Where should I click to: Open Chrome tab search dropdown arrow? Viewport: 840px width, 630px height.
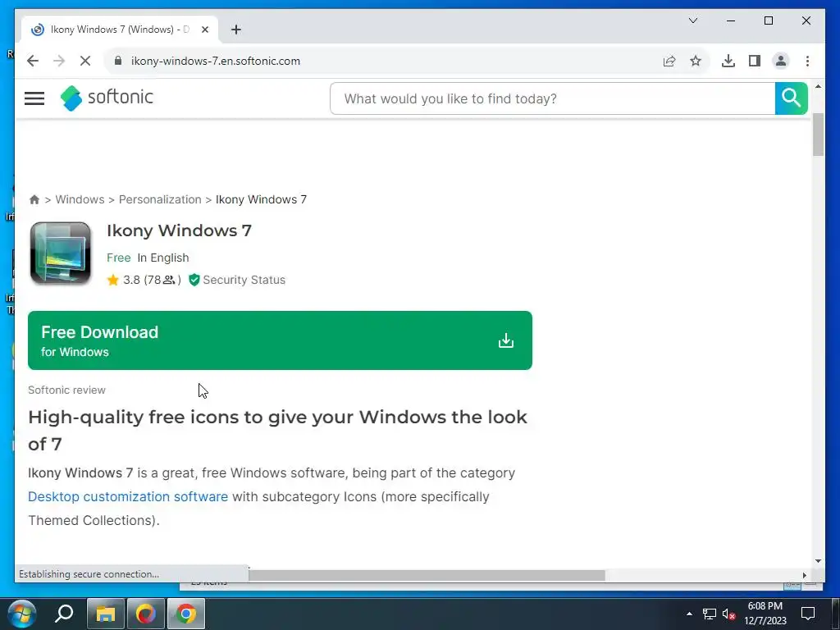692,21
